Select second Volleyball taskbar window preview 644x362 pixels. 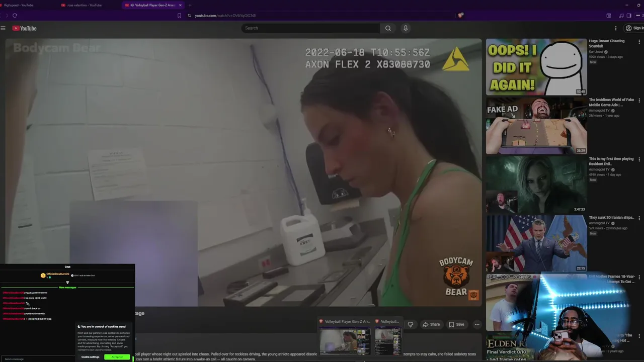click(x=388, y=337)
